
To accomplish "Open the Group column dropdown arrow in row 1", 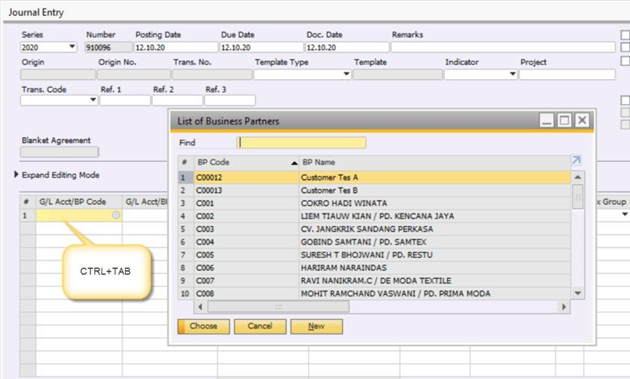I will (x=625, y=214).
